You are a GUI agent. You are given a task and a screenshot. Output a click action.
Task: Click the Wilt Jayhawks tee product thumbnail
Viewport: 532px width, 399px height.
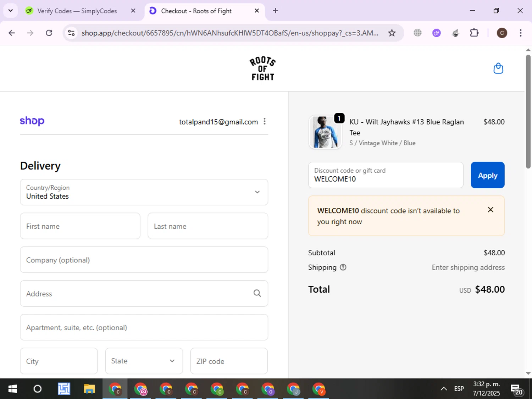pyautogui.click(x=325, y=132)
